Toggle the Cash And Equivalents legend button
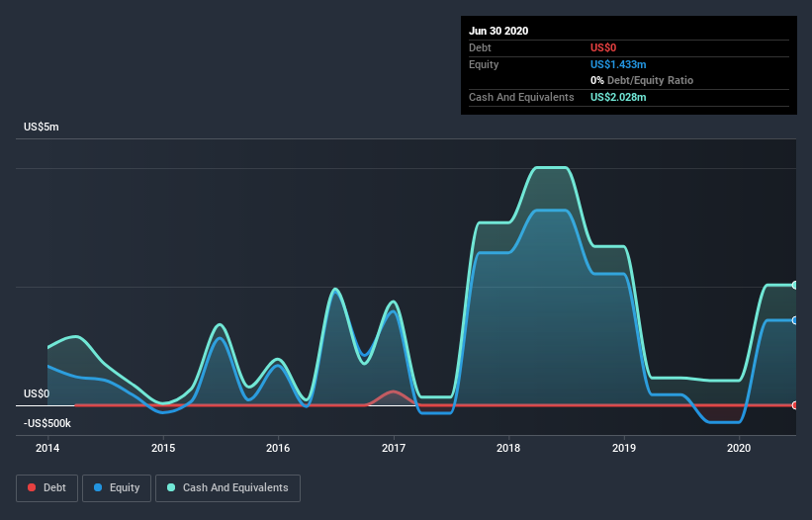812x520 pixels. point(227,488)
